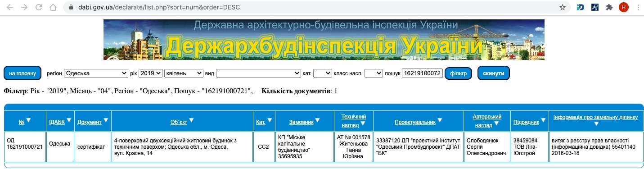Sort by the Кат. column link
This screenshot has height=169, width=644.
tap(261, 122)
